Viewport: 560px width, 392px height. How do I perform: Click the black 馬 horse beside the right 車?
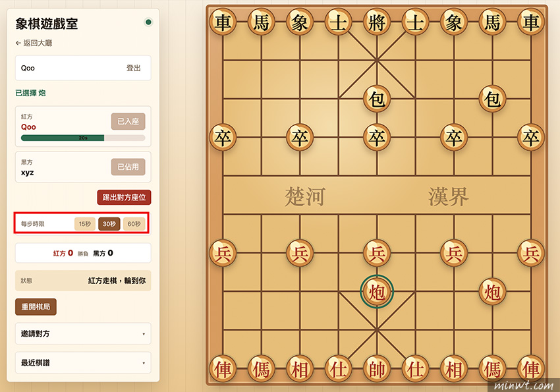click(493, 22)
